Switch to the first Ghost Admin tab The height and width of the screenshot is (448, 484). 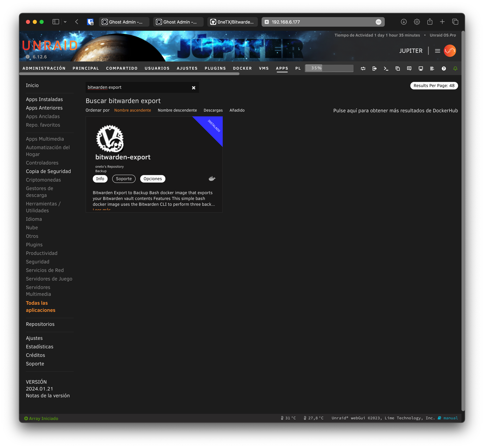pos(124,22)
